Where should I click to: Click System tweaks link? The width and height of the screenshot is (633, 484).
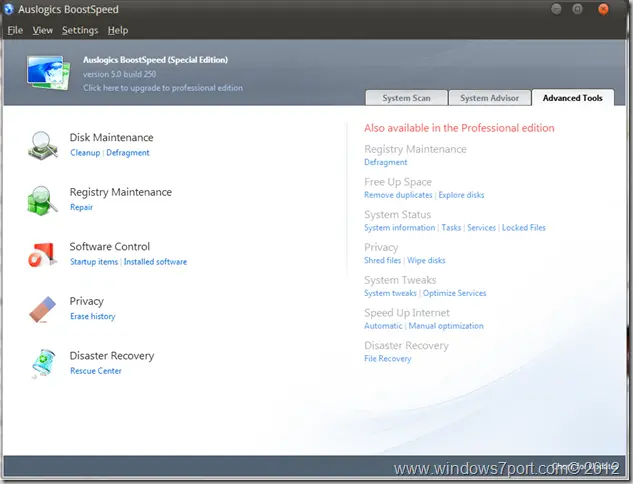coord(390,293)
